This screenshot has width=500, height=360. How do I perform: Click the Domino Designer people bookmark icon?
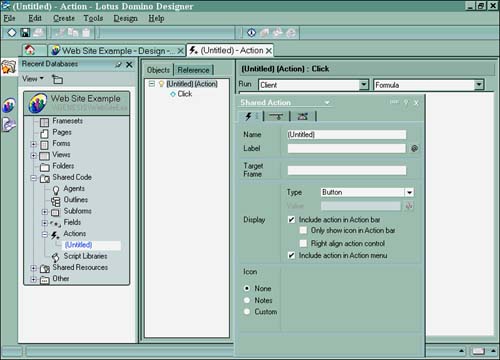click(x=9, y=105)
